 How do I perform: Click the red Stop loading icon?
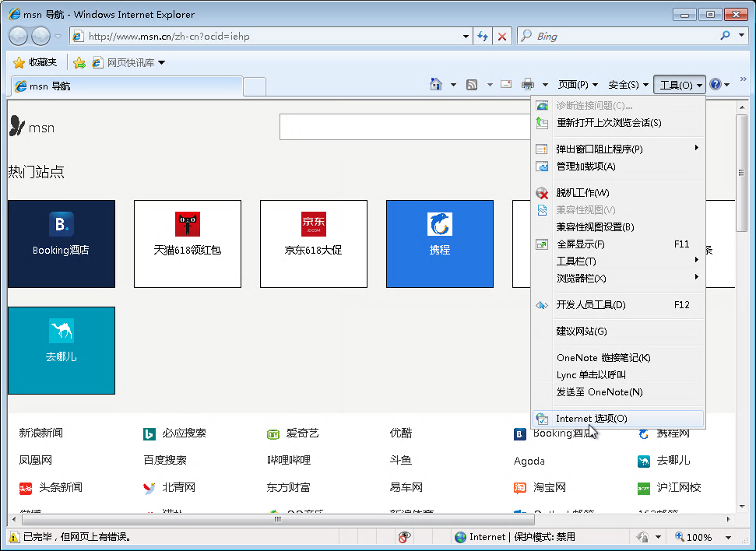(x=502, y=36)
